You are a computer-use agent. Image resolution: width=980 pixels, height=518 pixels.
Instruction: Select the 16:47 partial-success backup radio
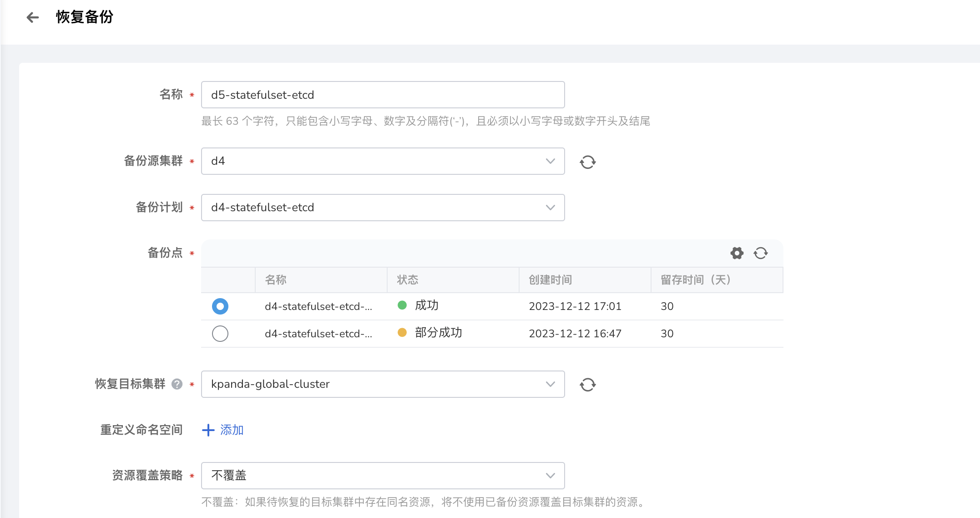pos(220,334)
